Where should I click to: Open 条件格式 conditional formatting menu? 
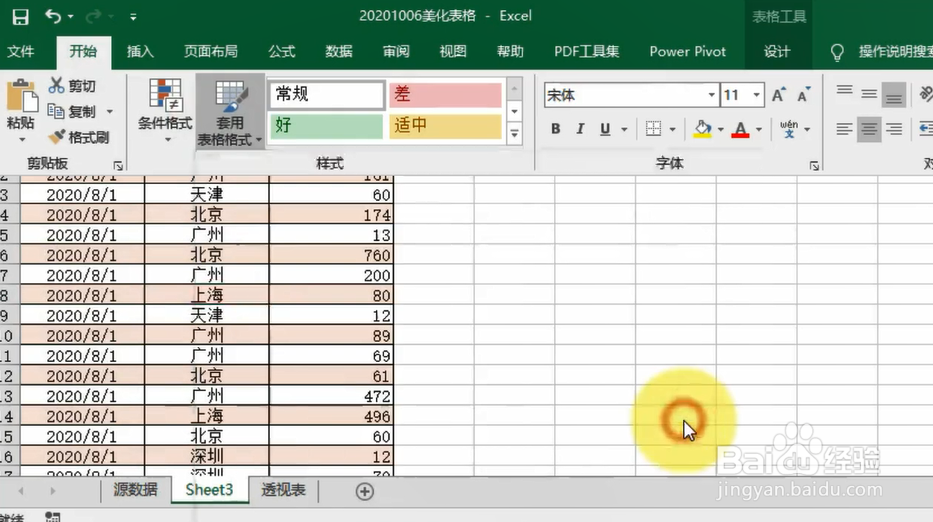[165, 111]
